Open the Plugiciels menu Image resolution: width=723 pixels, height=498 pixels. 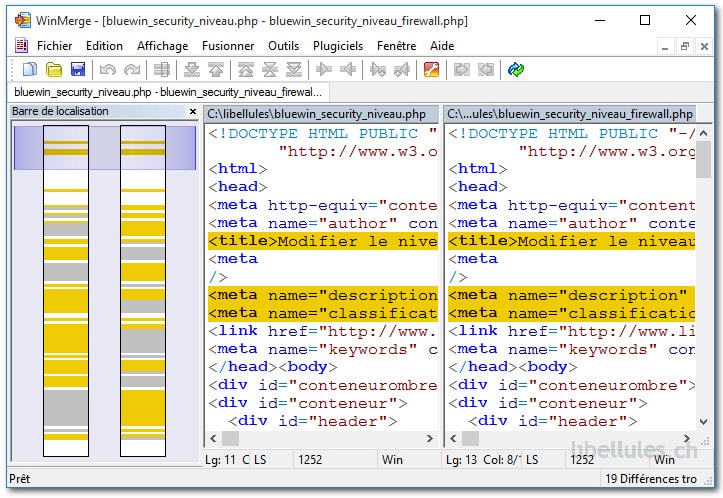point(338,46)
